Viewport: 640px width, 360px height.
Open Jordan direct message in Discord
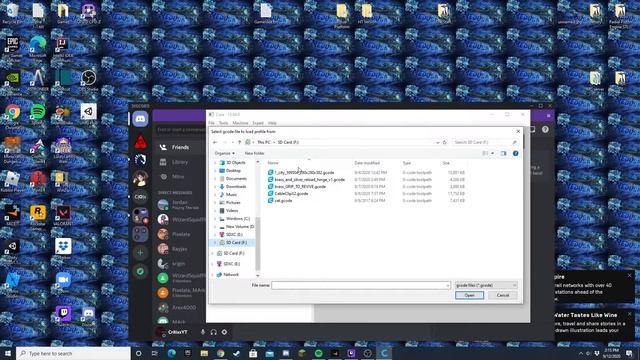pyautogui.click(x=180, y=204)
